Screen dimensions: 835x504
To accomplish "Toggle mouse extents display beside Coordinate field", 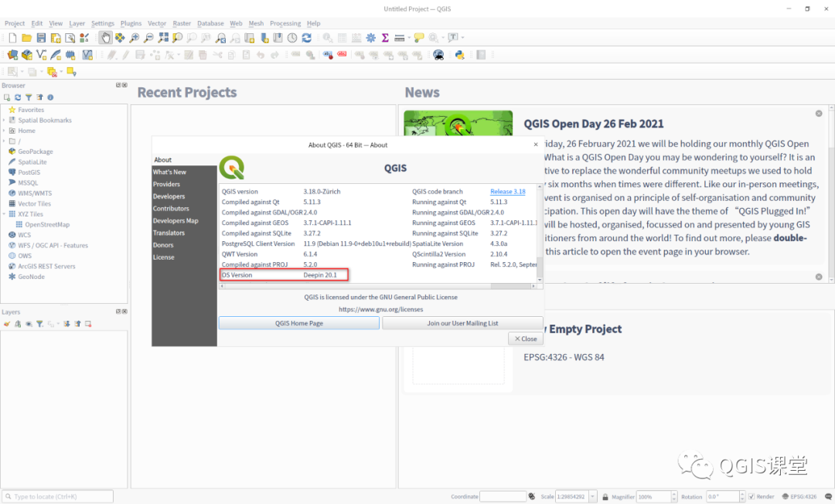I will coord(531,496).
